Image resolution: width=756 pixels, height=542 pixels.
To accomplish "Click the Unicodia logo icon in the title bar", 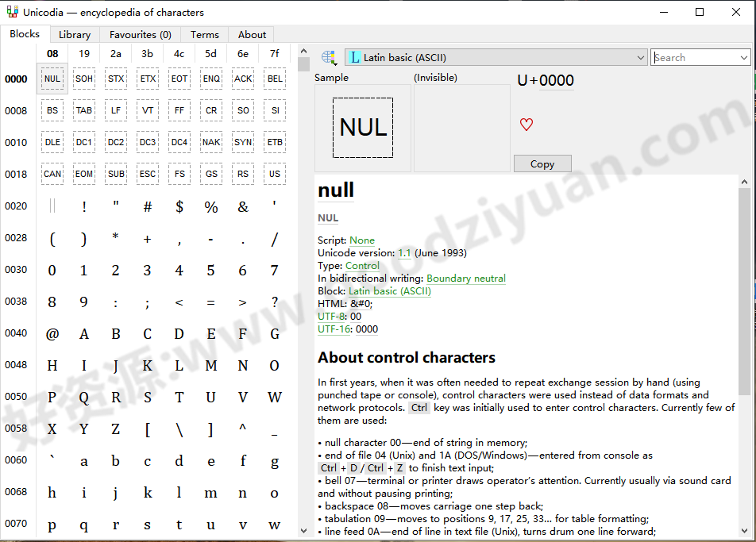I will pyautogui.click(x=13, y=11).
